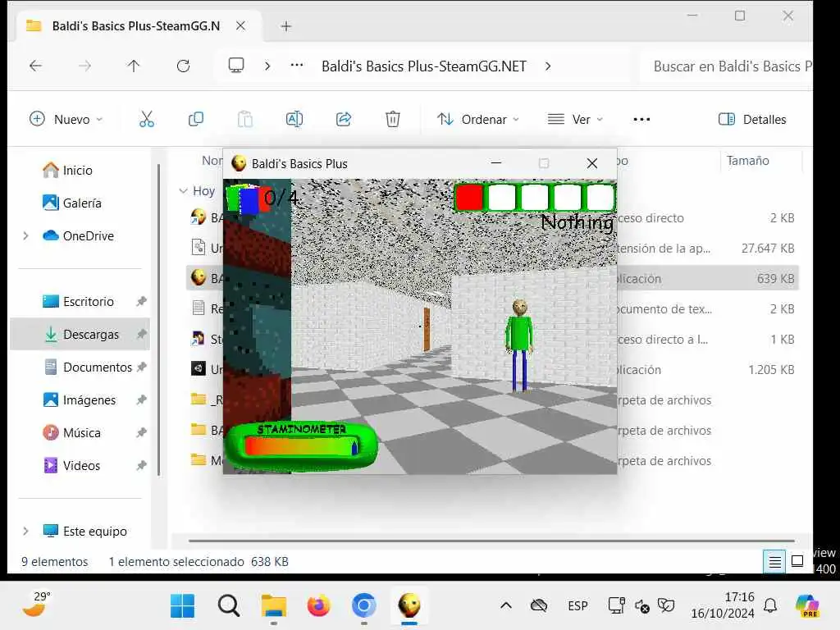Open taskbar Search magnifier

pos(229,606)
